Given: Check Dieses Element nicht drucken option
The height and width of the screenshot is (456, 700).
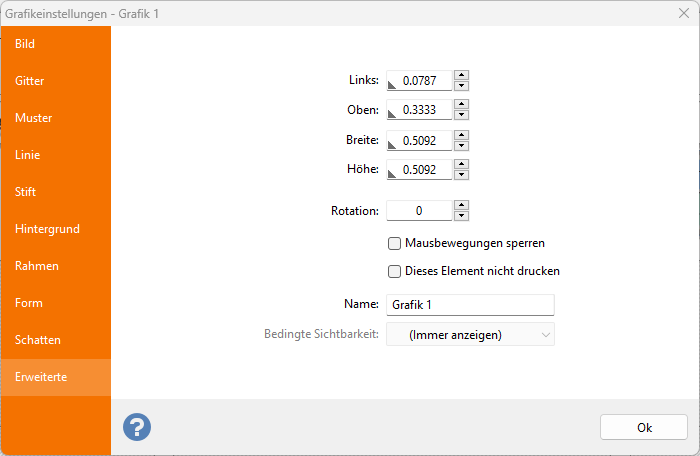Looking at the screenshot, I should coord(394,271).
